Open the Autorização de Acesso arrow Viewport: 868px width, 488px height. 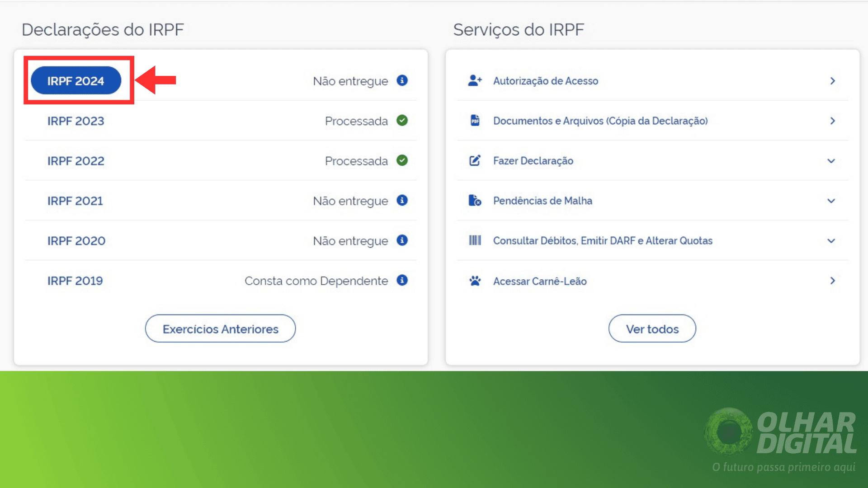[833, 81]
